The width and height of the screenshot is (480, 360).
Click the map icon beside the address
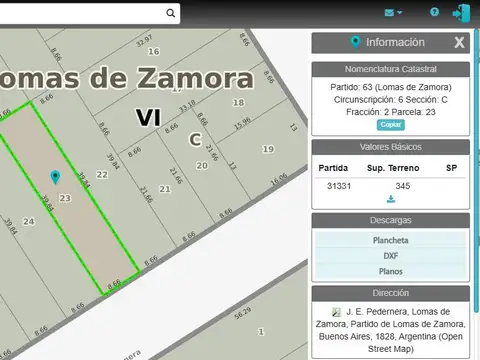(x=337, y=312)
